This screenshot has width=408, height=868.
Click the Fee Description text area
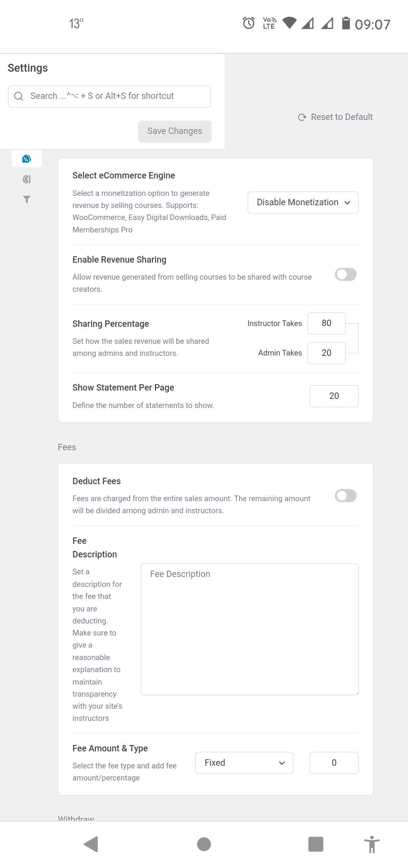[249, 629]
